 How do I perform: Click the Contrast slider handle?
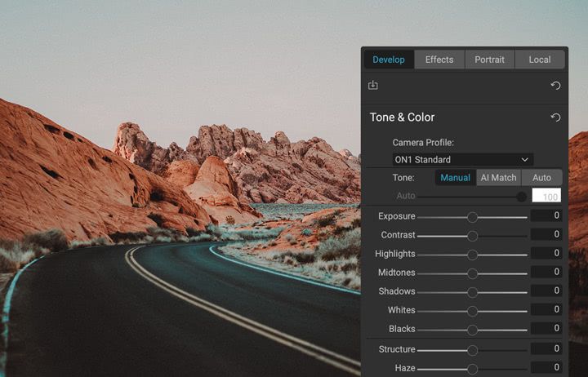[x=473, y=236]
